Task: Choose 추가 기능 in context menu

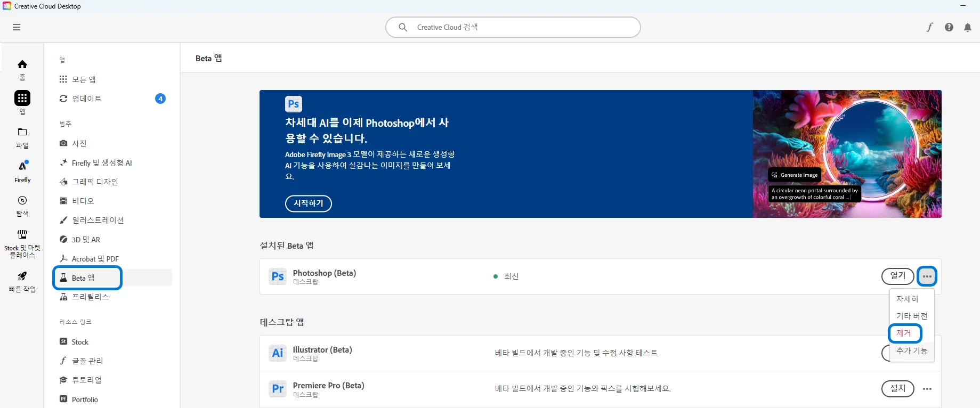Action: pos(912,350)
